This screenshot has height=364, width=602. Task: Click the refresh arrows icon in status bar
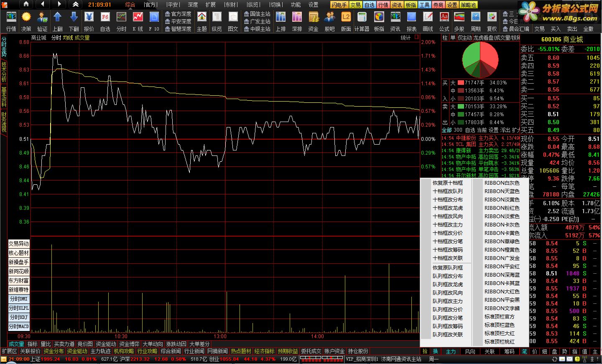tap(555, 359)
